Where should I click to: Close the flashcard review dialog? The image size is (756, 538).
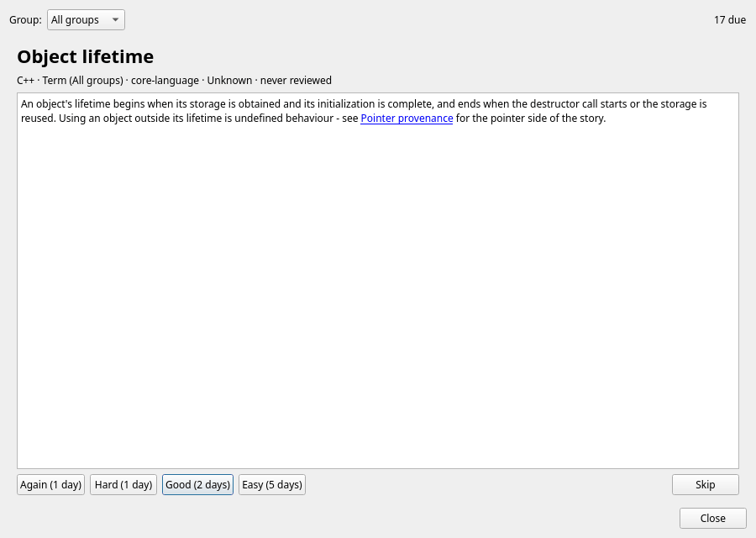point(713,518)
